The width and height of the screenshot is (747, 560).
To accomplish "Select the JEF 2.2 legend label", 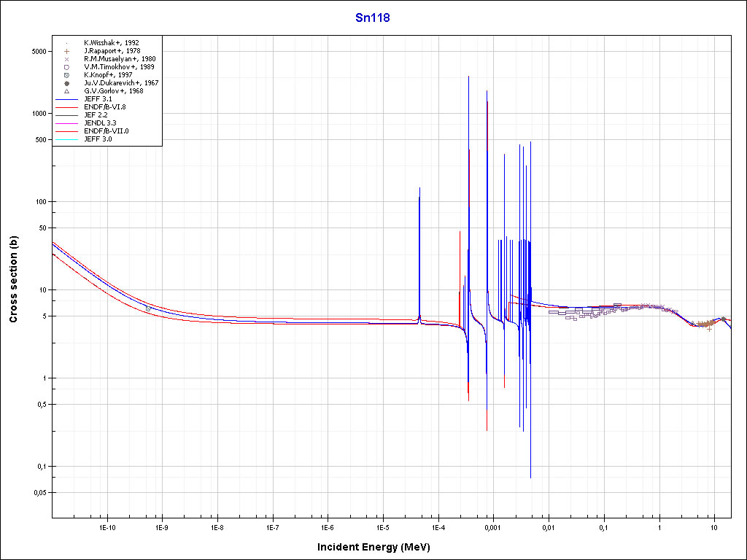I will coord(96,115).
